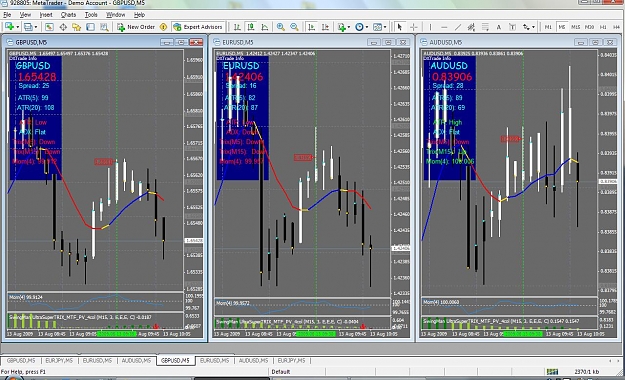
Task: Open a new chart with the toolbar icon
Action: [9, 27]
